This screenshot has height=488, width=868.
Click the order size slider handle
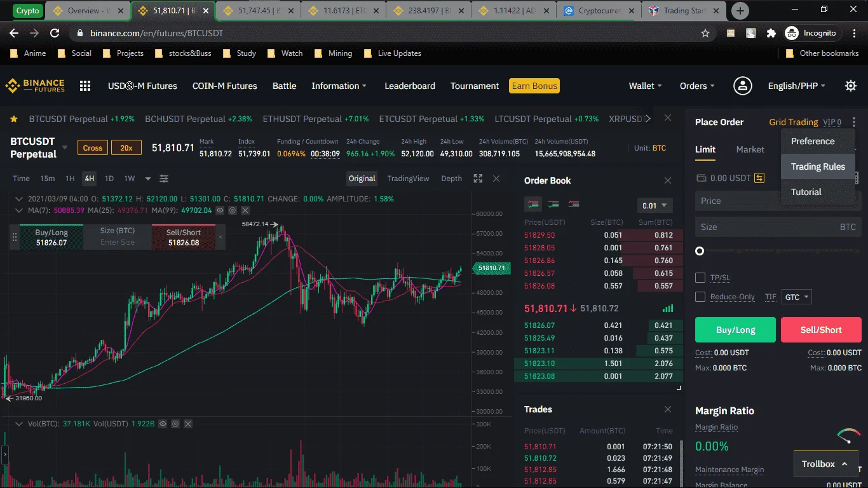[700, 251]
